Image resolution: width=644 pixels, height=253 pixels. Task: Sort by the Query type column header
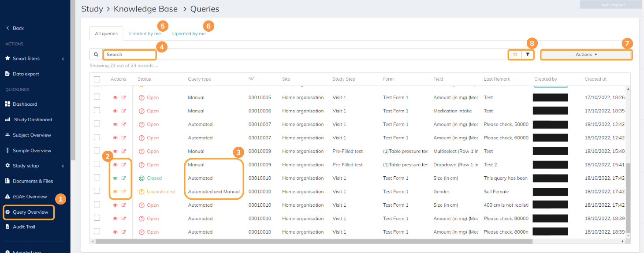199,79
